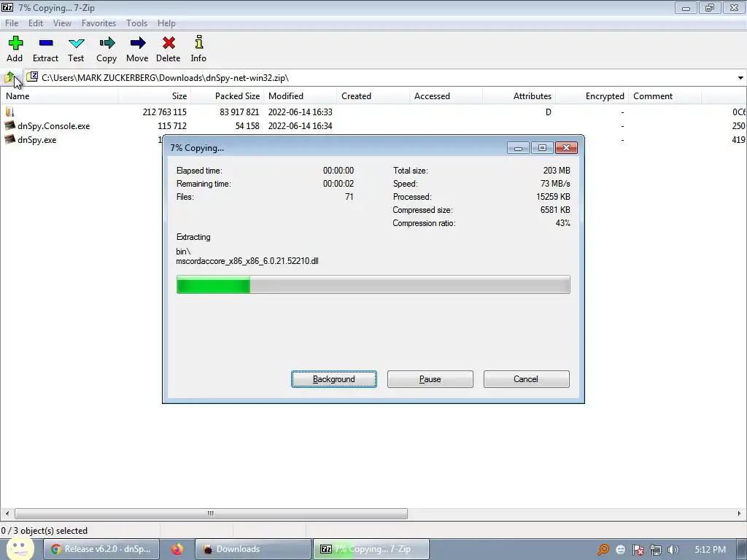This screenshot has height=560, width=747.
Task: Maximize the 7% Copying dialog
Action: 542,147
